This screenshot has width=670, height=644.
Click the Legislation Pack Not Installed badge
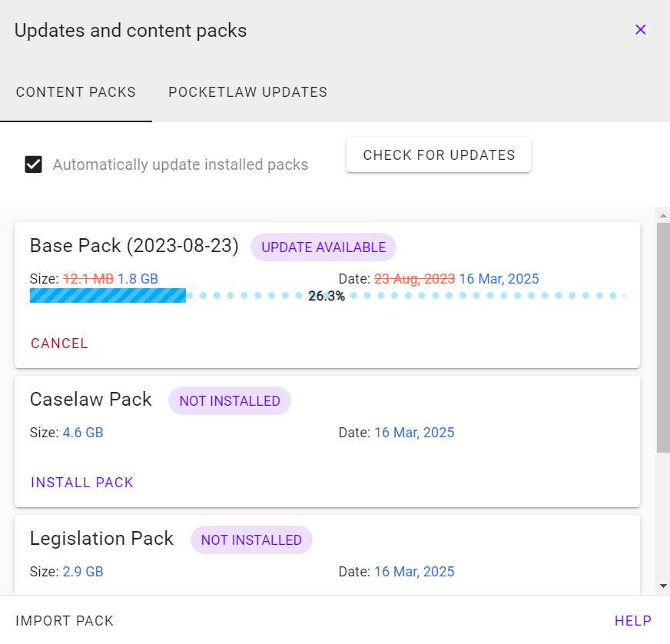(252, 540)
